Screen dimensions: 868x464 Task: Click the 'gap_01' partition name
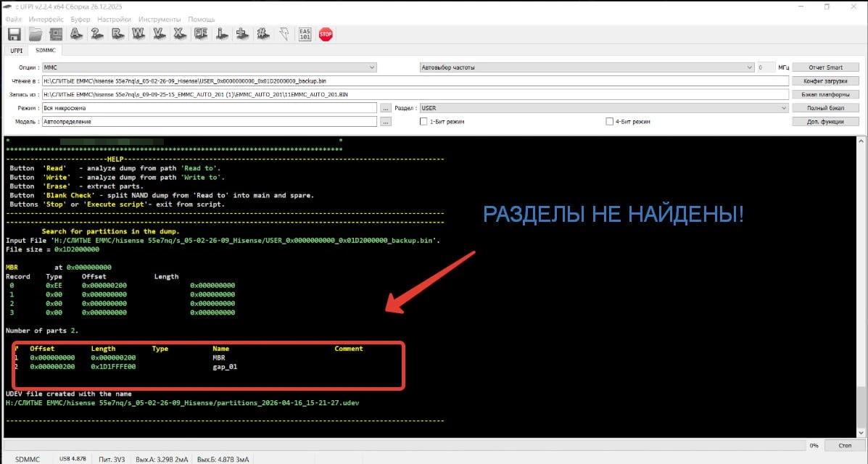(x=225, y=367)
